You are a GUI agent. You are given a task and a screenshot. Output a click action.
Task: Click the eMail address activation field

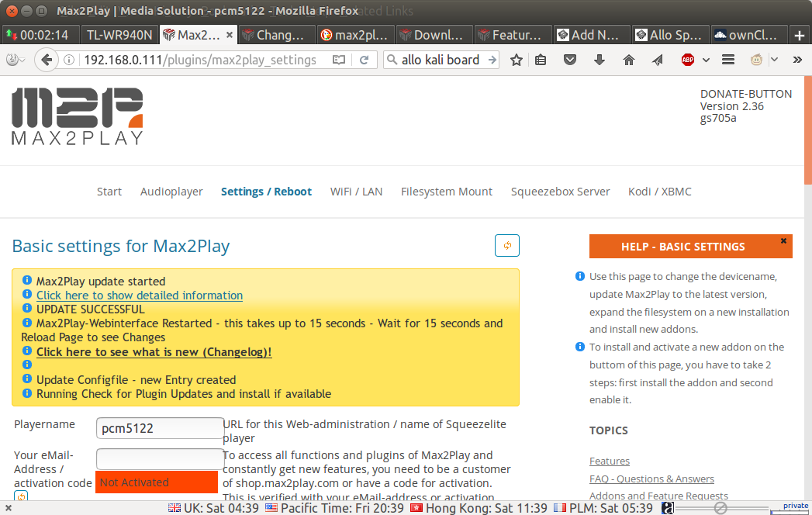click(x=160, y=459)
